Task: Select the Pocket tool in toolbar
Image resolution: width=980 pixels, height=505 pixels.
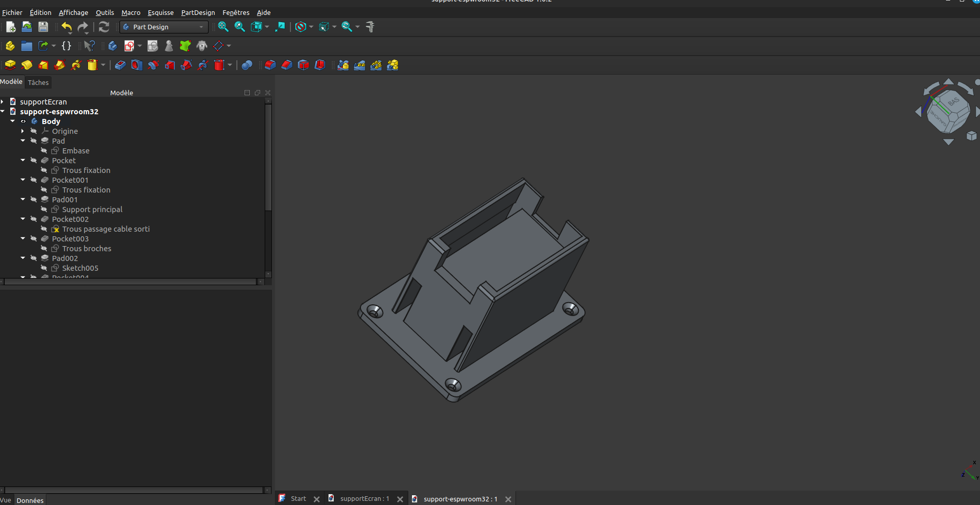Action: 120,65
